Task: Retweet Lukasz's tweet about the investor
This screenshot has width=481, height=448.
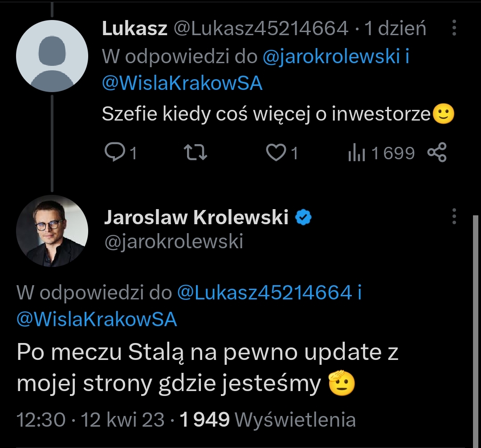Action: point(196,153)
